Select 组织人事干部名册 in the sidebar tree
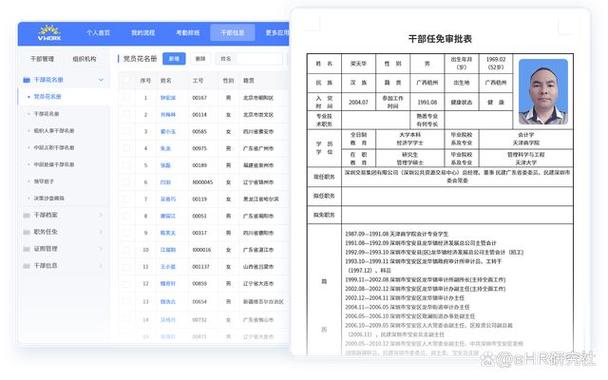The height and width of the screenshot is (380, 608). pyautogui.click(x=54, y=131)
